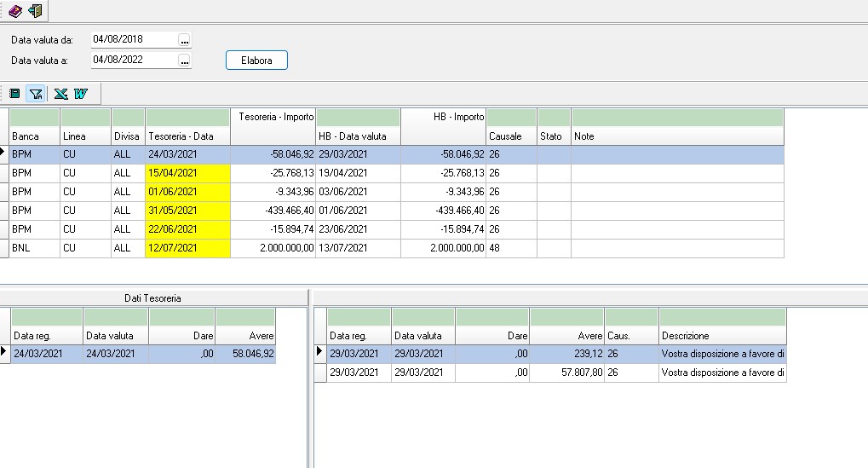This screenshot has height=468, width=868.
Task: Select the BNL bank row
Action: [33, 248]
